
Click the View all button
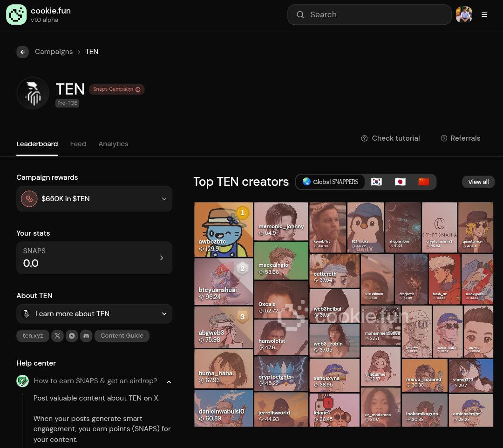[x=478, y=182]
